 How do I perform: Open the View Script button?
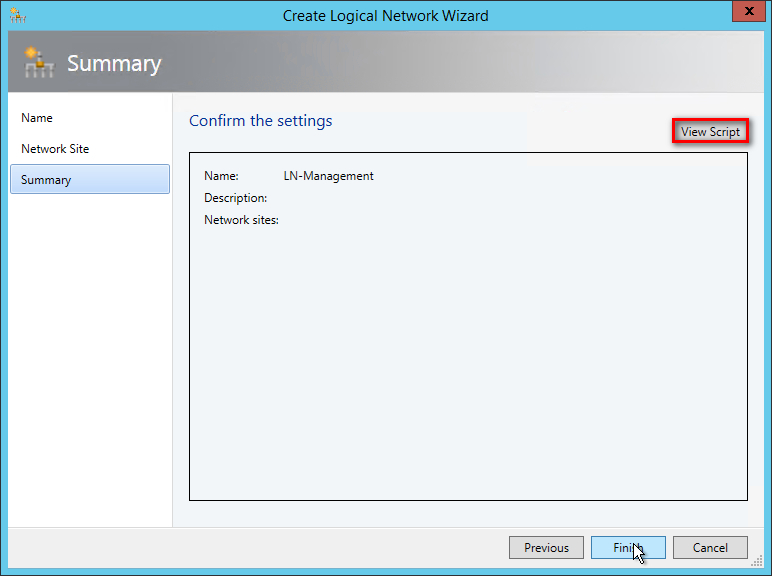(710, 132)
